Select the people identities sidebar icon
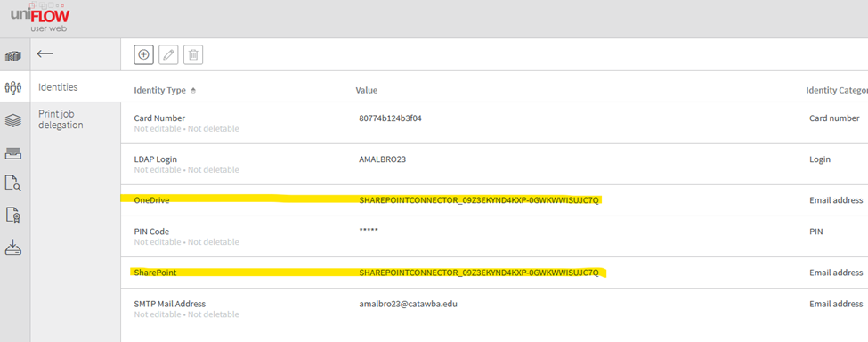This screenshot has height=342, width=868. pyautogui.click(x=13, y=87)
